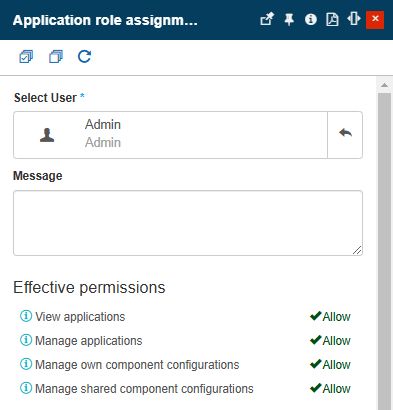This screenshot has width=393, height=410.
Task: Show panel information icon in header
Action: [311, 19]
